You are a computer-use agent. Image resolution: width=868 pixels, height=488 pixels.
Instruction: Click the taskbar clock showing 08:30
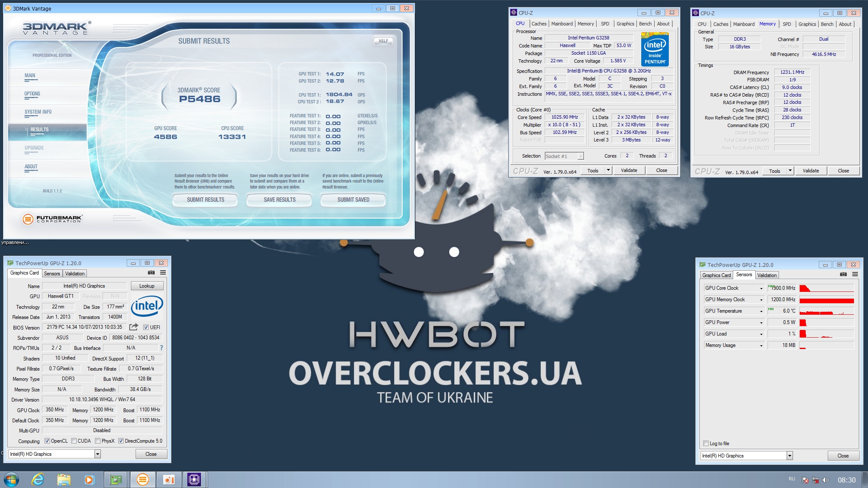click(846, 480)
